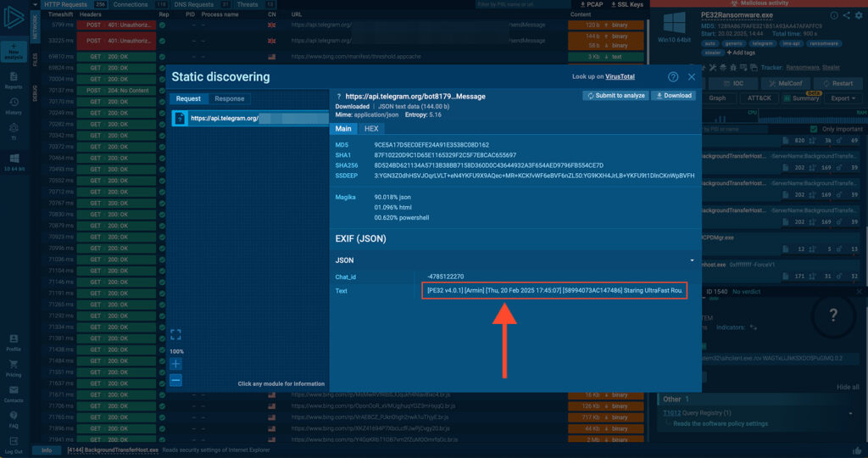Expand the Export dropdown
868x458 pixels.
click(x=843, y=98)
